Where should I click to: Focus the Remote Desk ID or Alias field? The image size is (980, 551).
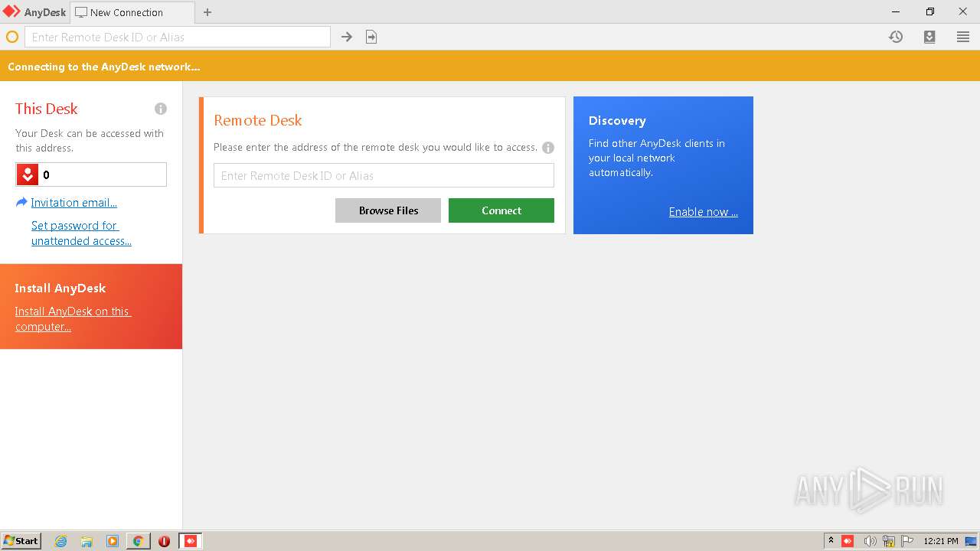384,175
